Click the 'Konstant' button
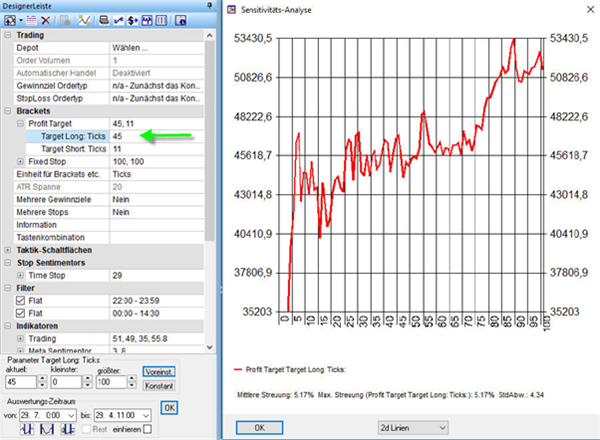 click(x=159, y=386)
